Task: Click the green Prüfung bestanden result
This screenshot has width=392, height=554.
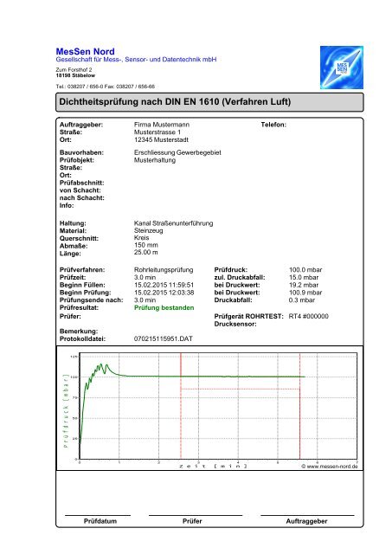Action: click(164, 308)
